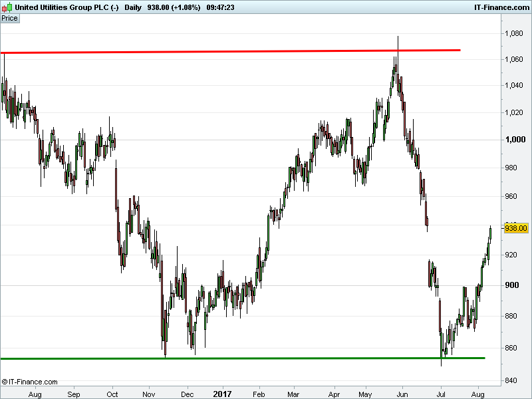Screen dimensions: 532x399
Task: Click the 938.00 (+1.08%) quote in header
Action: (174, 7)
